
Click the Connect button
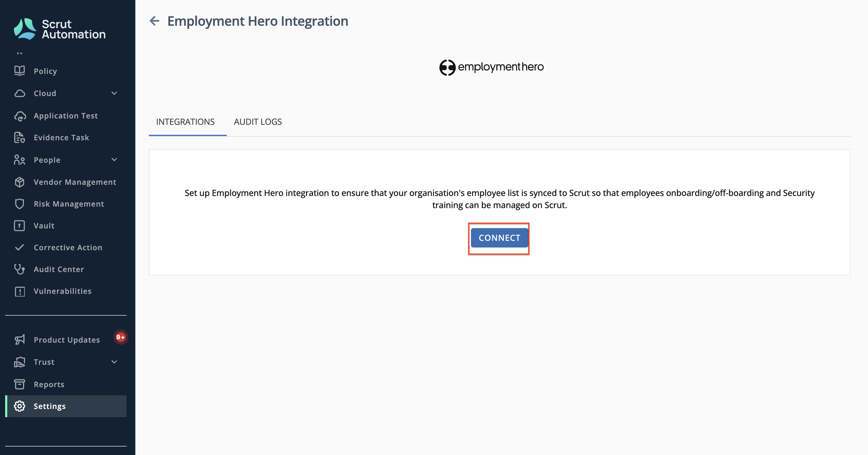(499, 238)
